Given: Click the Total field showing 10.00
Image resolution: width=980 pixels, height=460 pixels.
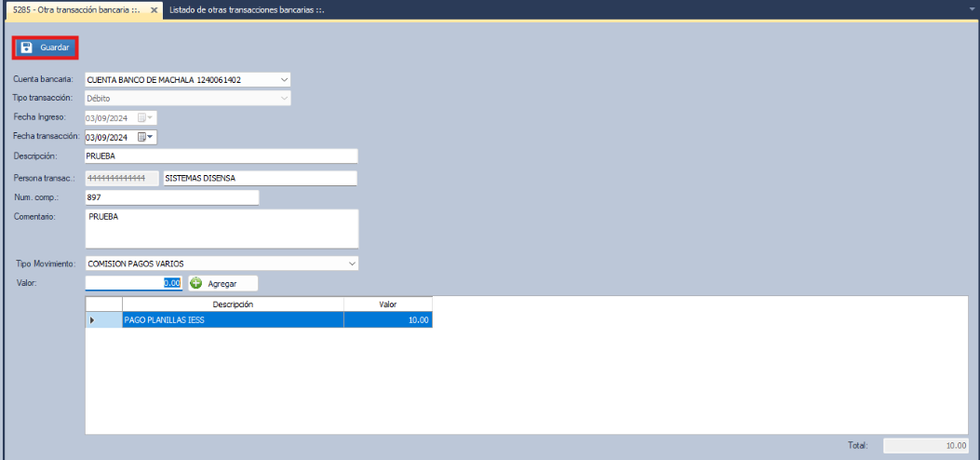Looking at the screenshot, I should point(926,446).
